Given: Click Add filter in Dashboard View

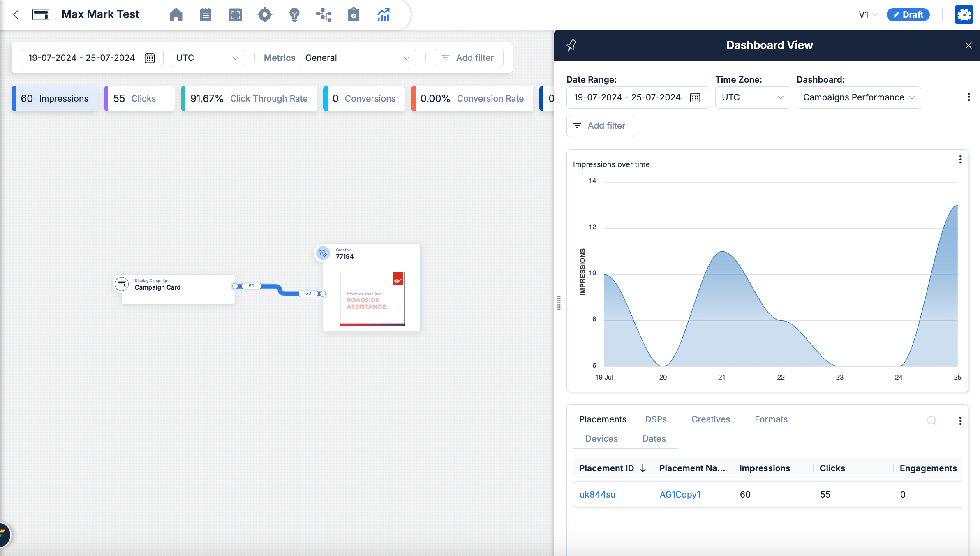Looking at the screenshot, I should pos(601,126).
